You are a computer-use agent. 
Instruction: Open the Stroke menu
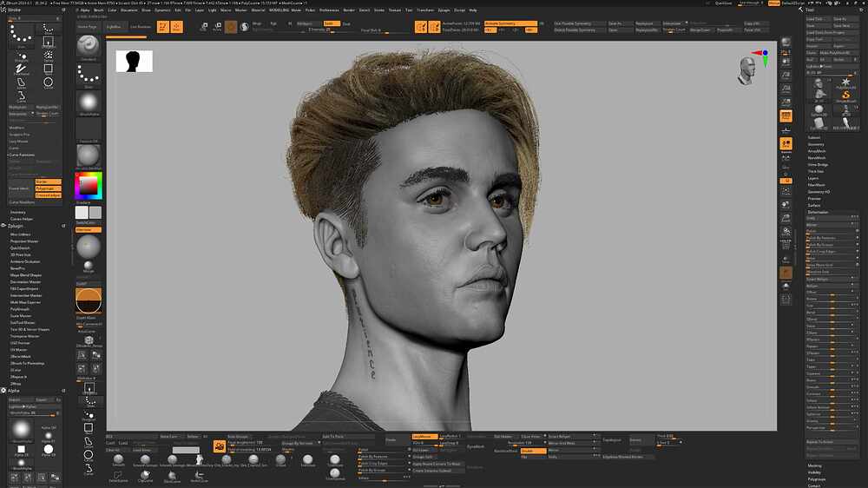[x=379, y=10]
